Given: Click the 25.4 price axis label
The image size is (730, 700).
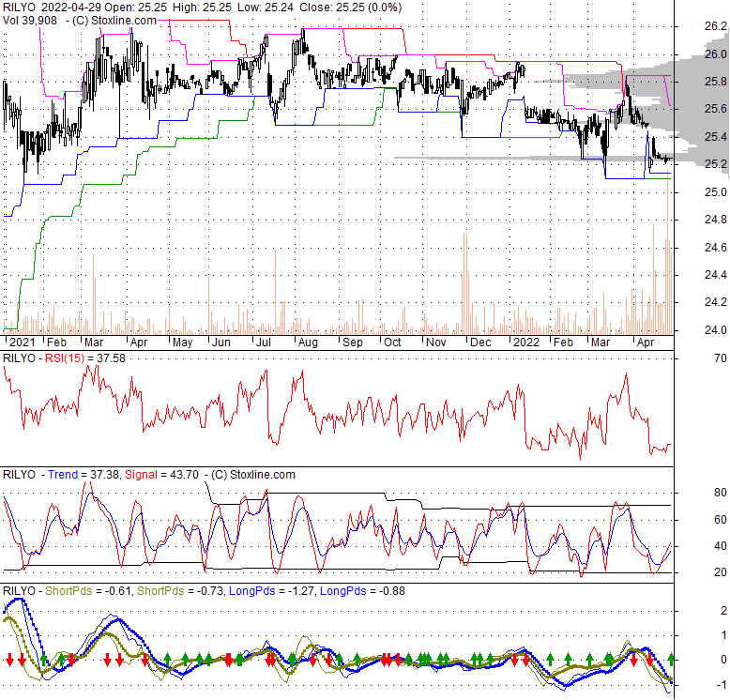Looking at the screenshot, I should point(716,137).
